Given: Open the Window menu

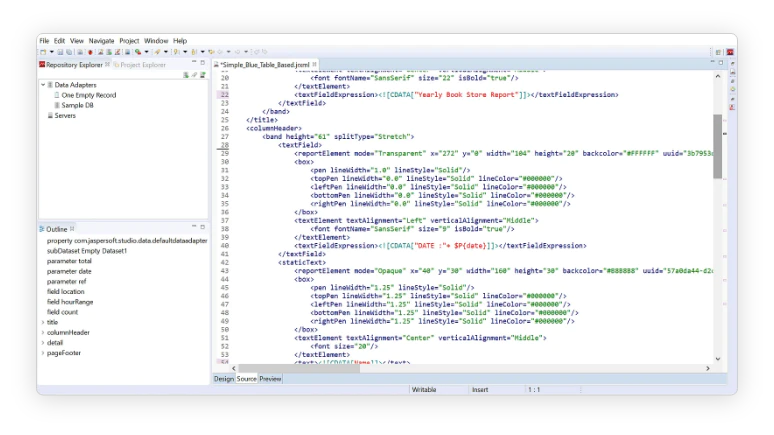Looking at the screenshot, I should 156,41.
